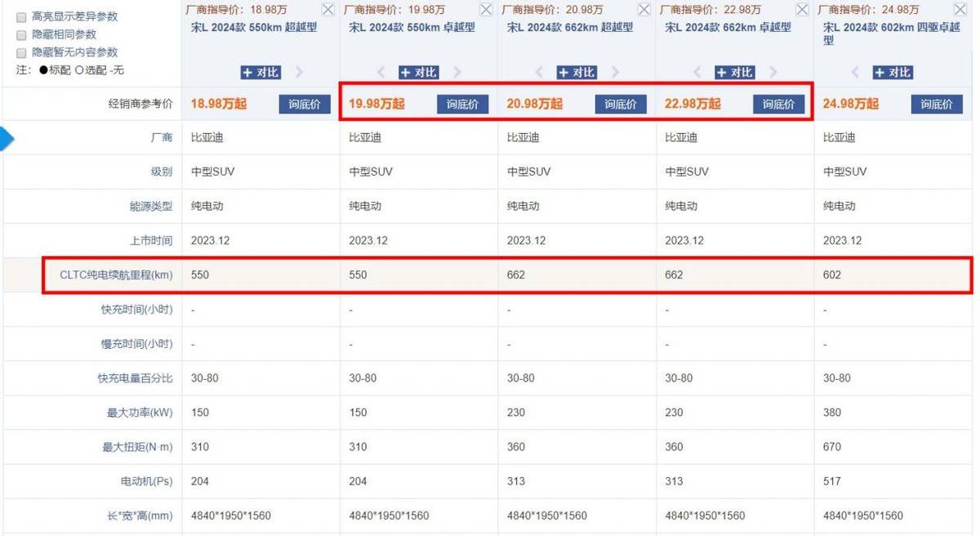
Task: Move 662km 卓越型 column left with arrow
Action: 698,73
